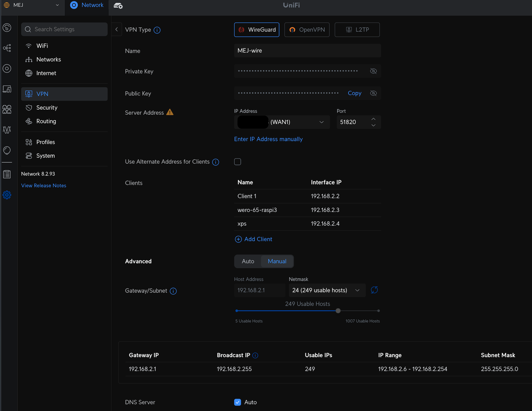
Task: Open the UniFi Devices icon in top bar
Action: pyautogui.click(x=118, y=5)
